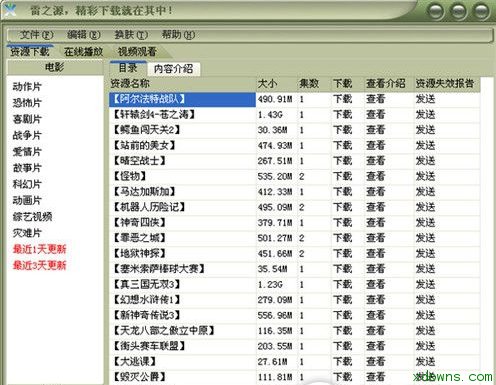This screenshot has height=385, width=496.
Task: Sort by the 集数 column header
Action: click(x=314, y=83)
